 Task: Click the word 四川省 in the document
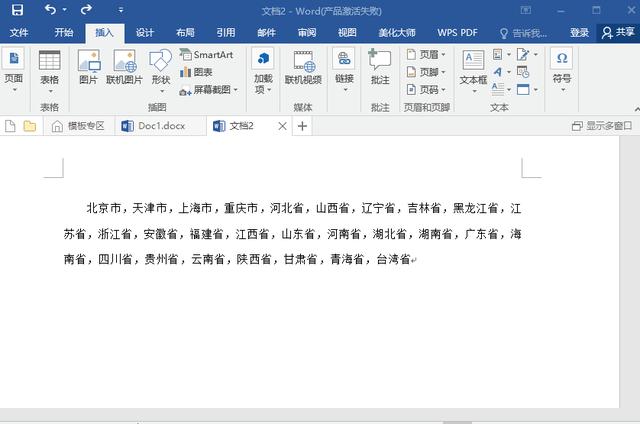[115, 259]
